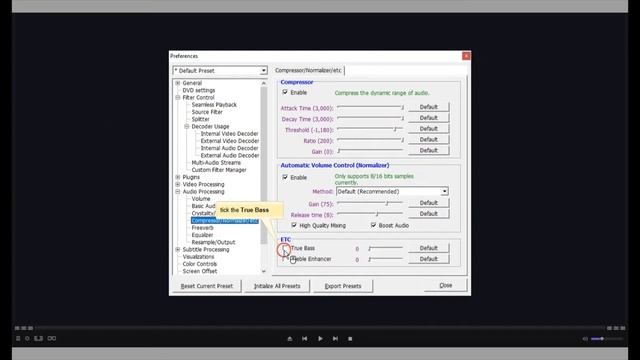Select Freeverb under Audio Processing
Image resolution: width=640 pixels, height=360 pixels.
pyautogui.click(x=202, y=228)
